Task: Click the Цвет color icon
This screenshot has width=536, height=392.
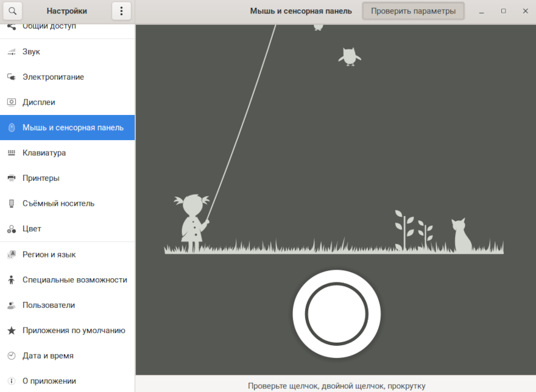Action: click(x=11, y=229)
